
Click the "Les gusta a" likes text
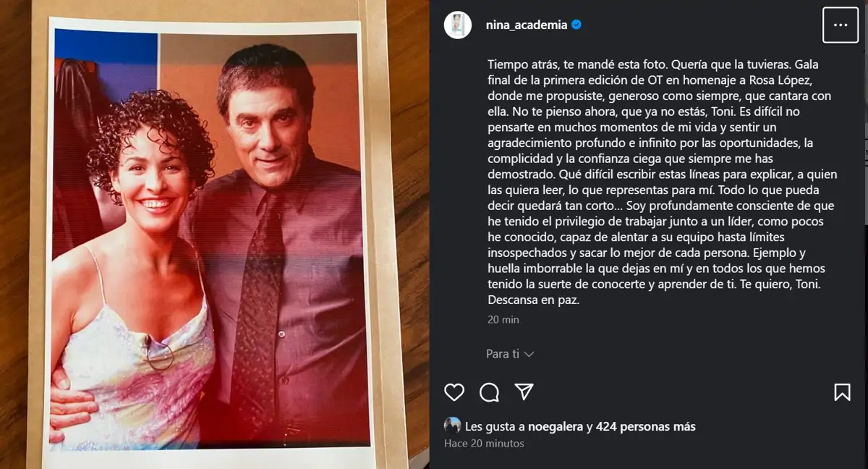[495, 426]
